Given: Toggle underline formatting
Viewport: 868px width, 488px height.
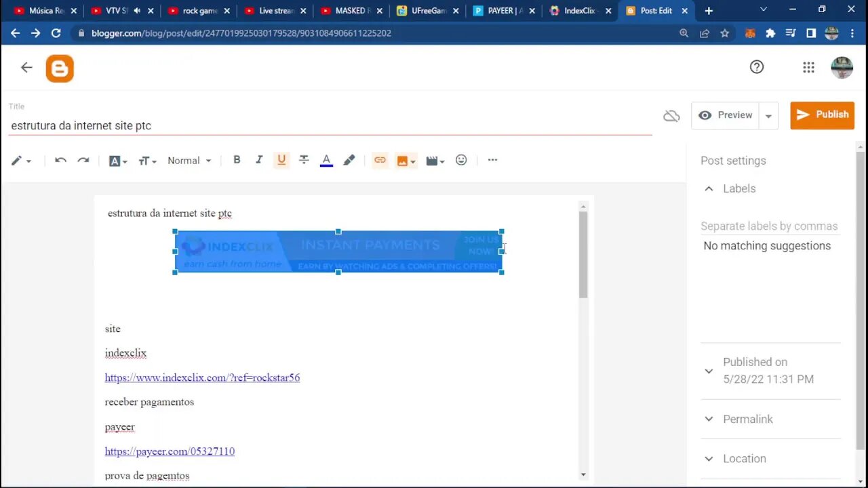Looking at the screenshot, I should tap(281, 160).
